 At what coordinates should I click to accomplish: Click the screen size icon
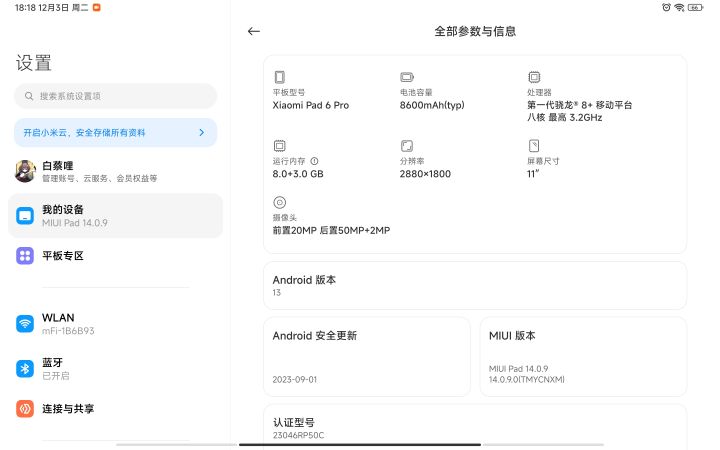(534, 146)
